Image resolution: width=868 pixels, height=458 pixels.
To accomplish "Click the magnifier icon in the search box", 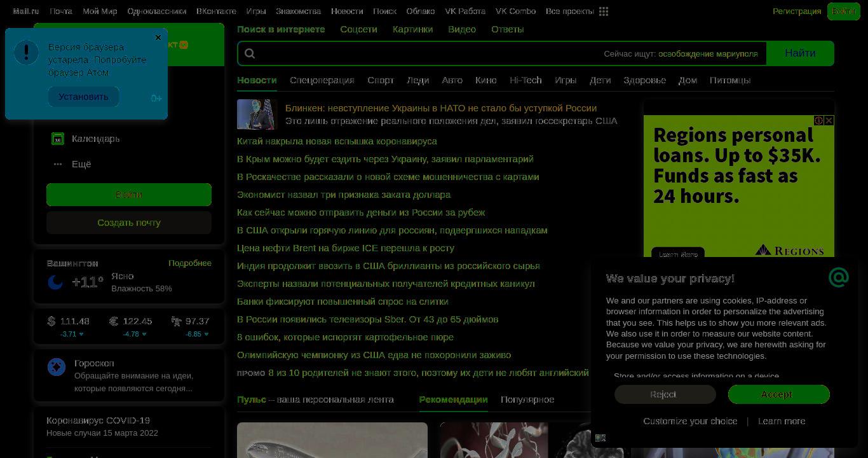I will click(x=250, y=53).
